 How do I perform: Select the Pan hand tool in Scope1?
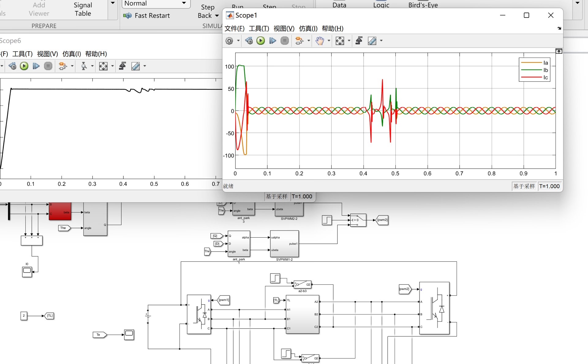coord(320,41)
